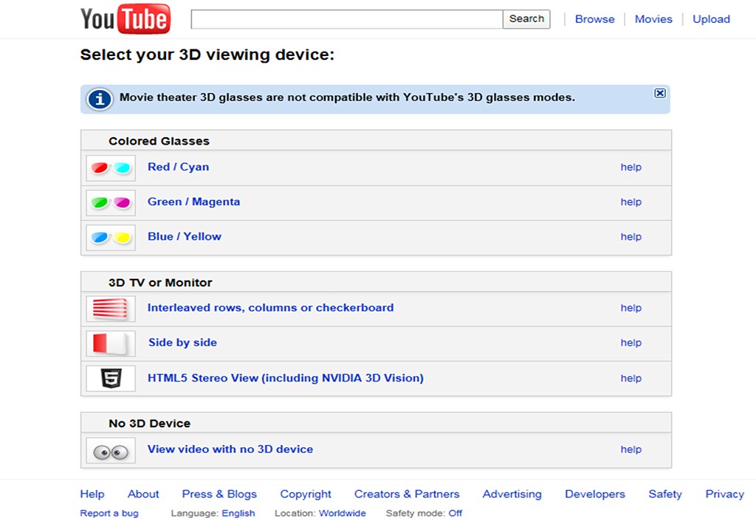The height and width of the screenshot is (532, 756).
Task: Click the YouTube logo
Action: 125,19
